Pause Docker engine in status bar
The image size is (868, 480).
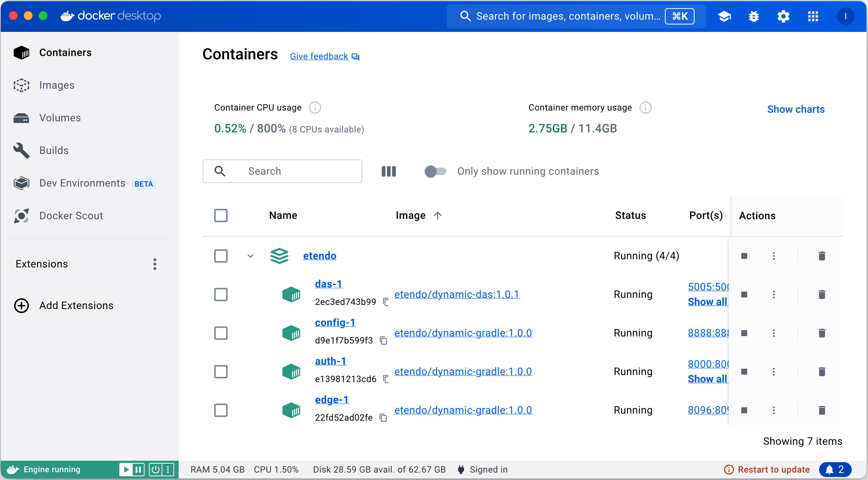click(139, 470)
